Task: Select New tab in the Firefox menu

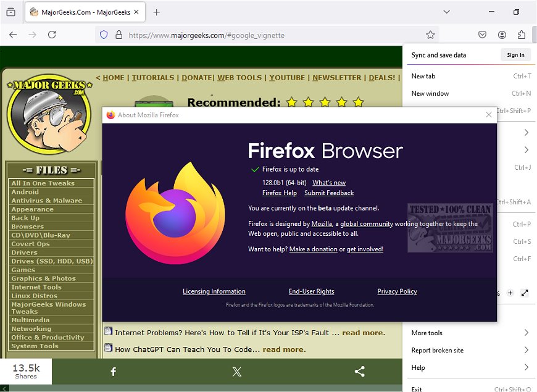Action: click(x=471, y=76)
